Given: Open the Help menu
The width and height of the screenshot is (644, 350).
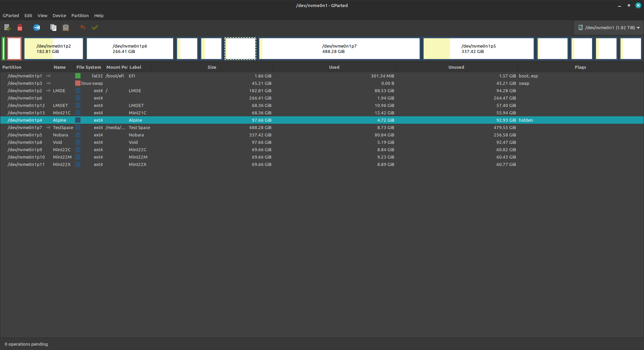Looking at the screenshot, I should click(99, 15).
